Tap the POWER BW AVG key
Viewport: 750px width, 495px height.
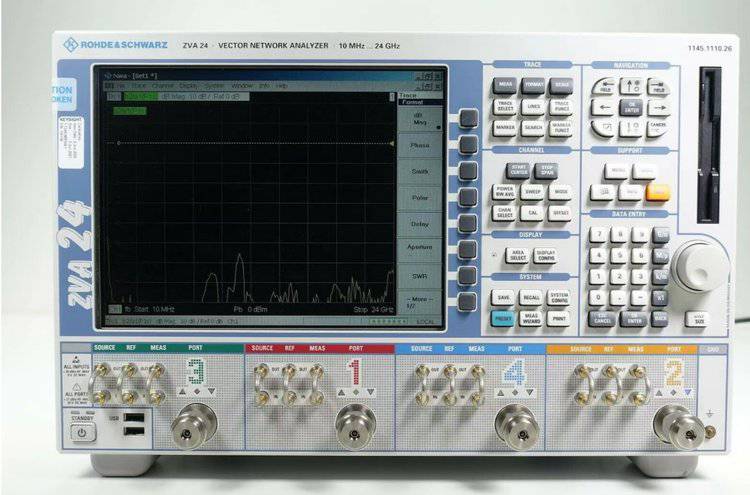click(505, 192)
